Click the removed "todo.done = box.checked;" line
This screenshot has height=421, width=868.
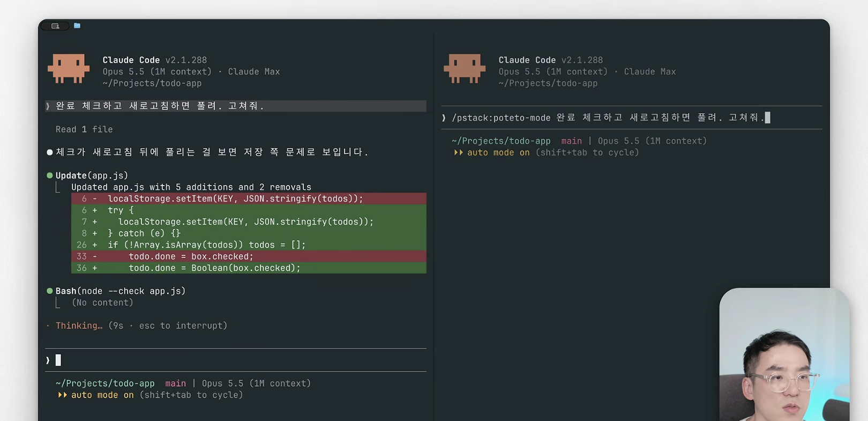(x=249, y=256)
